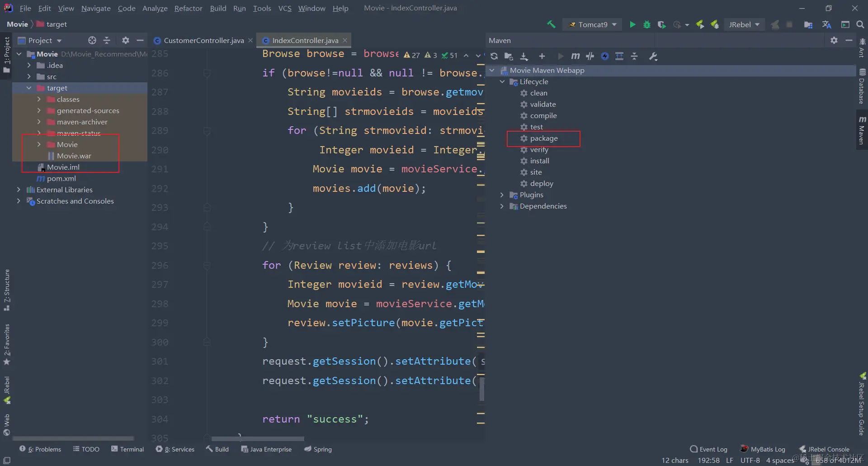The height and width of the screenshot is (466, 868).
Task: Expand the External Libraries node
Action: (19, 190)
